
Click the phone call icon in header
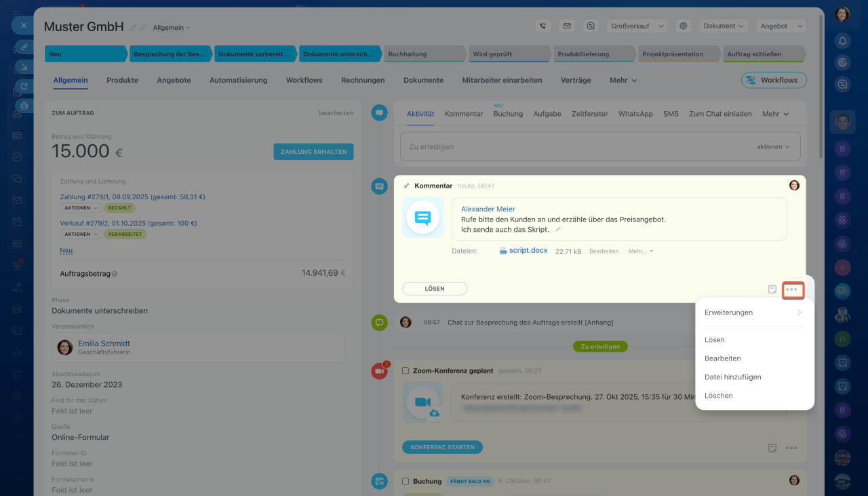tap(542, 26)
